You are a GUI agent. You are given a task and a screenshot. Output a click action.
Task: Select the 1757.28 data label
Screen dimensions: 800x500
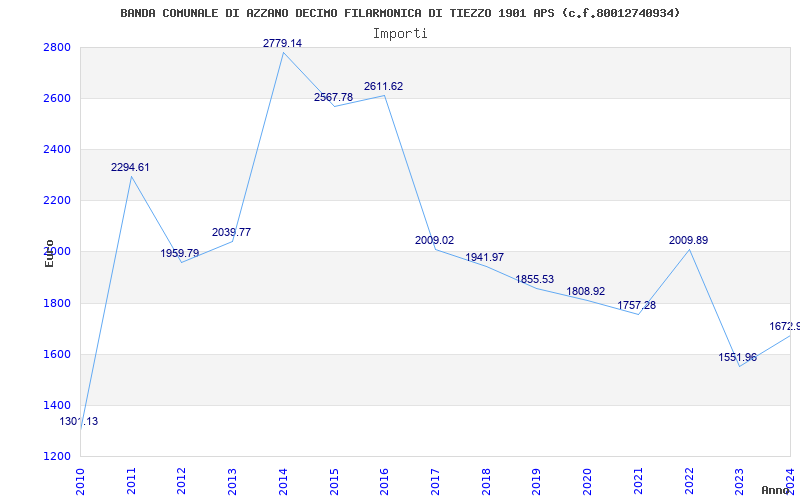point(636,305)
